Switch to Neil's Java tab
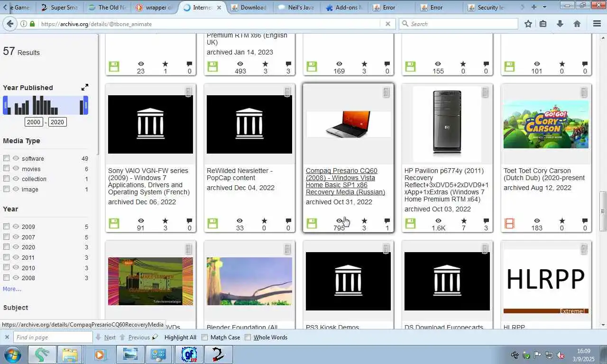607x364 pixels. (x=297, y=7)
